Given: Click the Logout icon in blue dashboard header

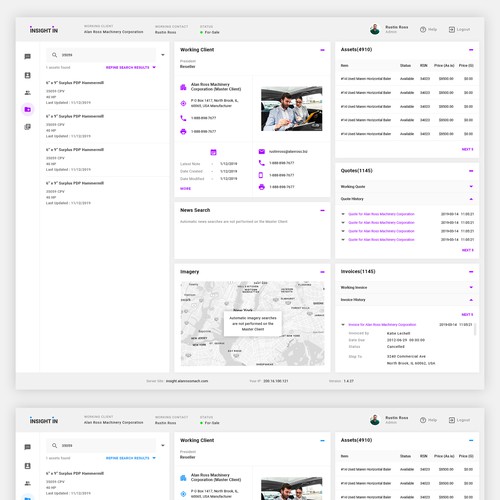Looking at the screenshot, I should 452,420.
